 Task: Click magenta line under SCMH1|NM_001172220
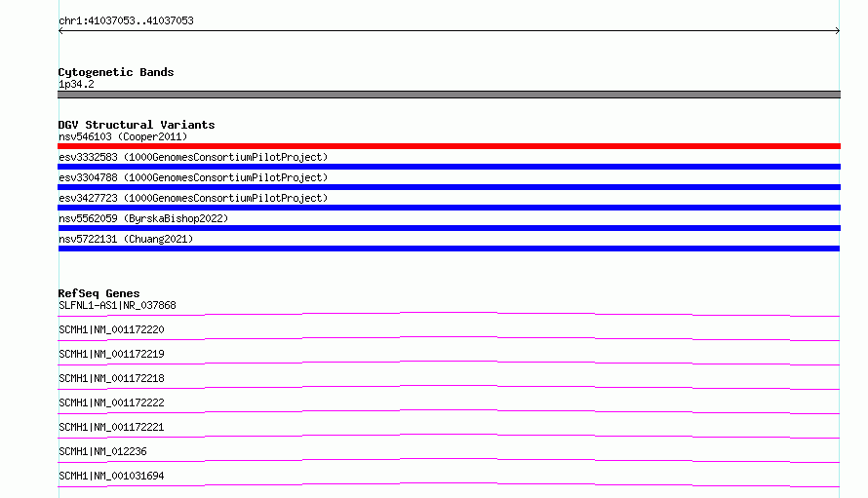(449, 338)
